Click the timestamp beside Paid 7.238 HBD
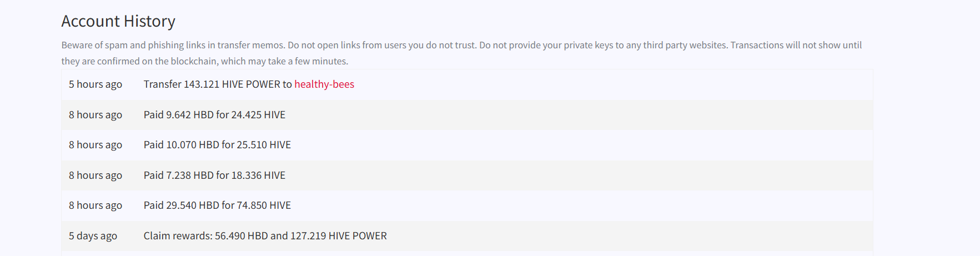The width and height of the screenshot is (980, 256). click(x=96, y=175)
